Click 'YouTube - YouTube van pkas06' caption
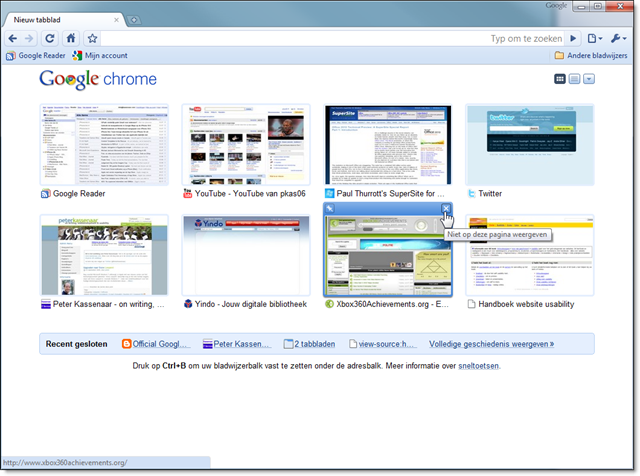 (x=250, y=194)
